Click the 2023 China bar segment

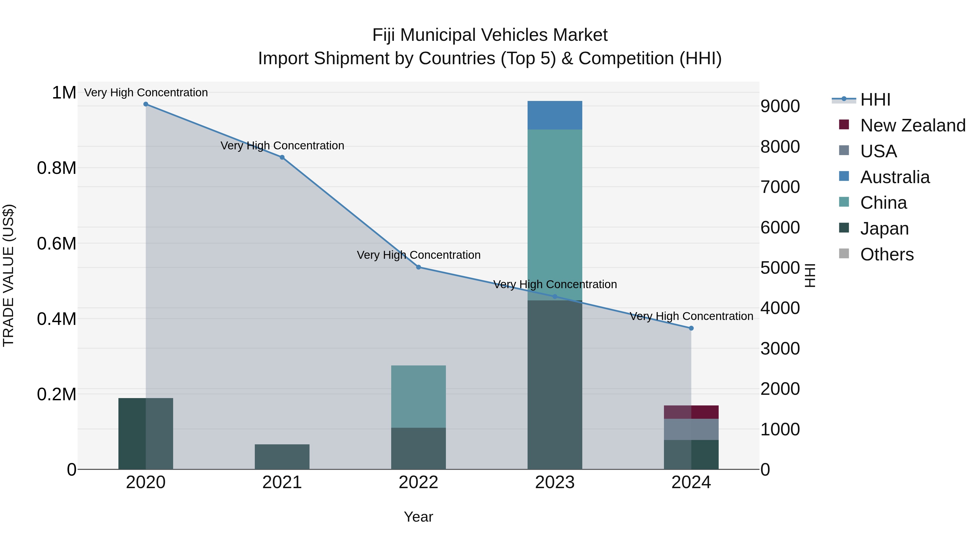tap(555, 215)
